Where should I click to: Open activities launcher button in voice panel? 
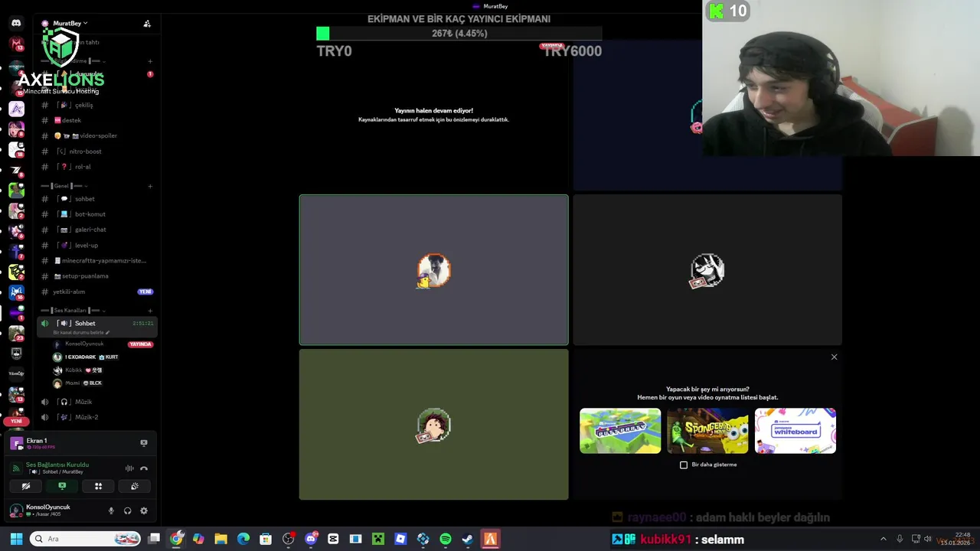(x=98, y=486)
